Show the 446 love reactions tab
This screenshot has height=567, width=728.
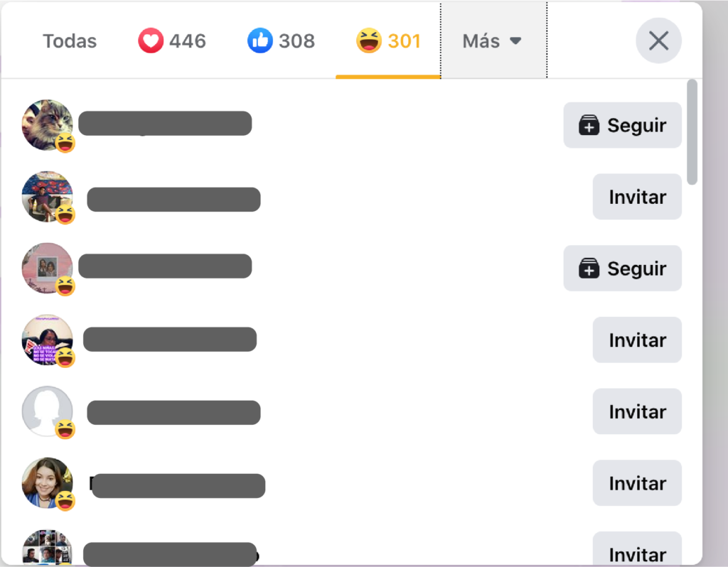tap(172, 40)
